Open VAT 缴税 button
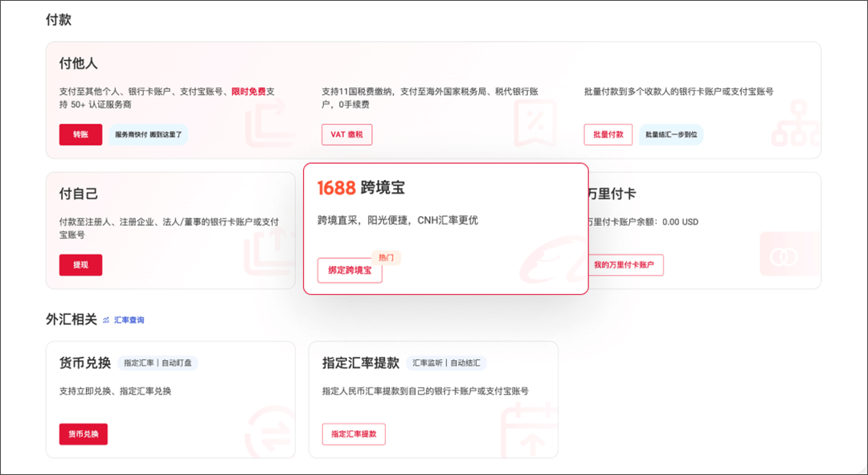 pyautogui.click(x=346, y=134)
